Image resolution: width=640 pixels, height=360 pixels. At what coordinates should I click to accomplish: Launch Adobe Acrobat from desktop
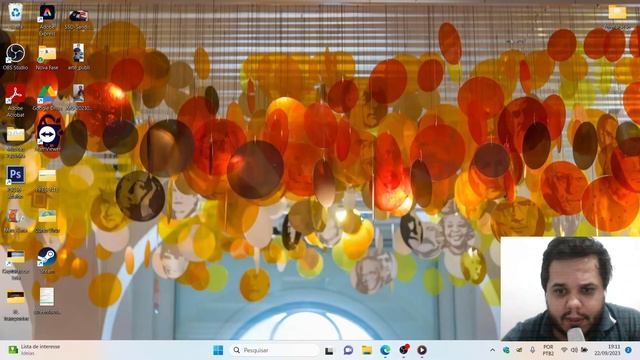(x=16, y=95)
